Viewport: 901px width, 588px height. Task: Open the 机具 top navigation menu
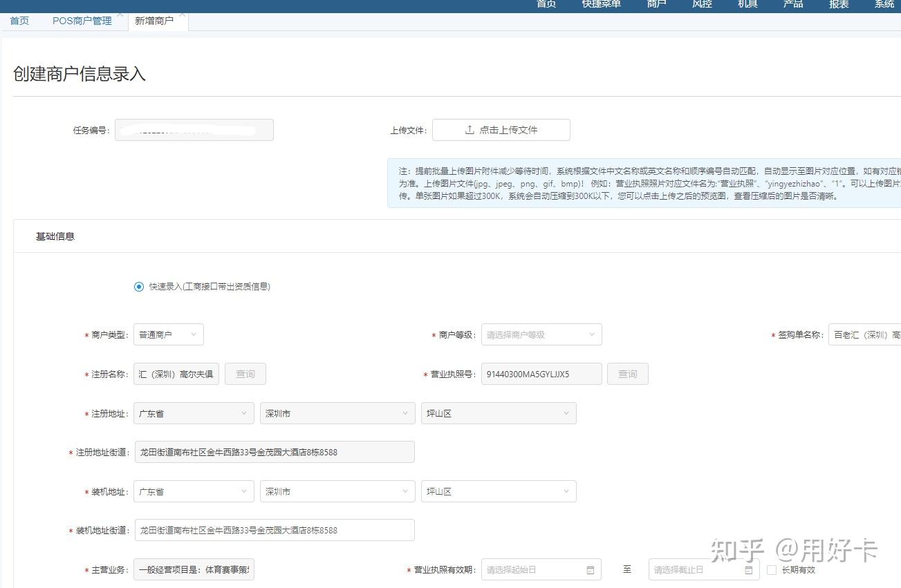(x=747, y=4)
